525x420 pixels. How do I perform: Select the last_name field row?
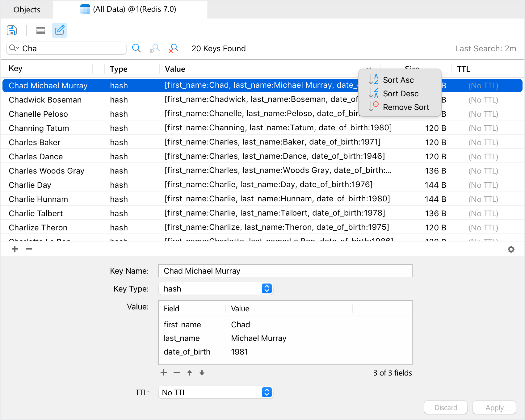pos(285,338)
